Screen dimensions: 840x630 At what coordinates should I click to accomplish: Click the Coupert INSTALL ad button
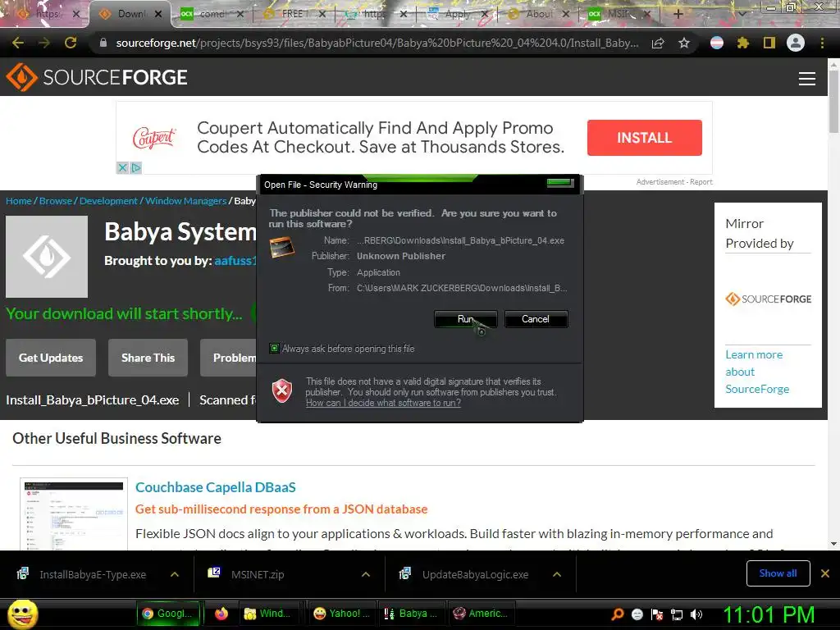coord(645,138)
